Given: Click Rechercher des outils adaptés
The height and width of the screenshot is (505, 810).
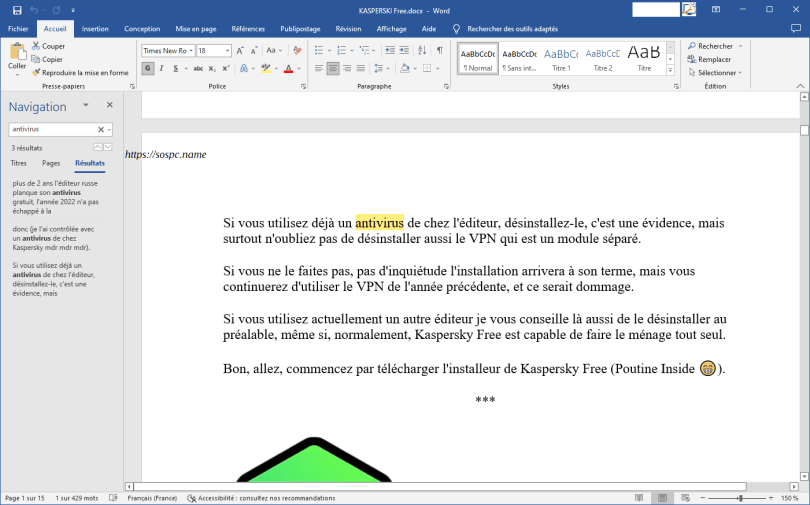Looking at the screenshot, I should 512,29.
